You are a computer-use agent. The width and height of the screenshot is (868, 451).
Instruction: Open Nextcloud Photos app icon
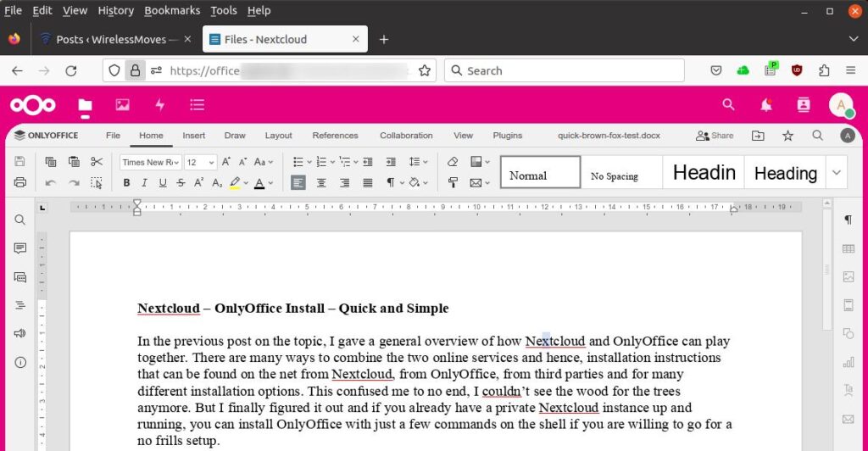point(122,104)
